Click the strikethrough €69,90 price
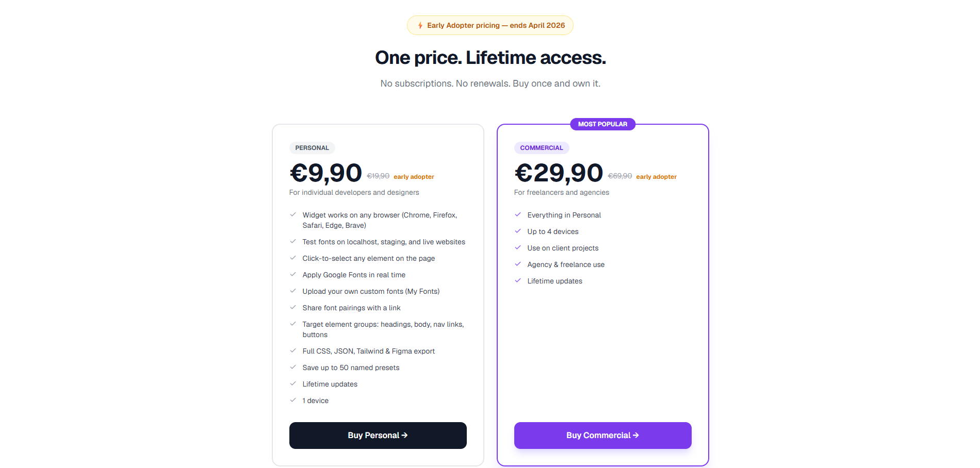Screen dimensions: 980x468 pos(619,175)
